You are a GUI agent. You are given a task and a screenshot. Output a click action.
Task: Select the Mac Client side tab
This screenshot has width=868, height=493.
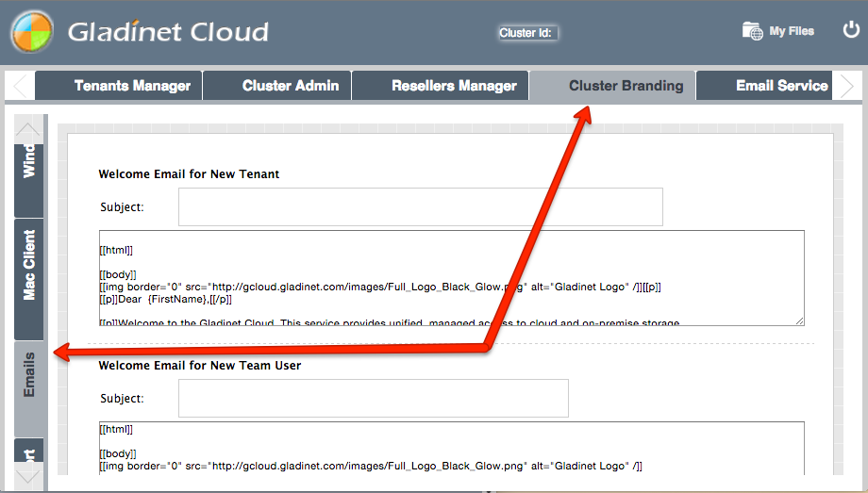tap(29, 279)
